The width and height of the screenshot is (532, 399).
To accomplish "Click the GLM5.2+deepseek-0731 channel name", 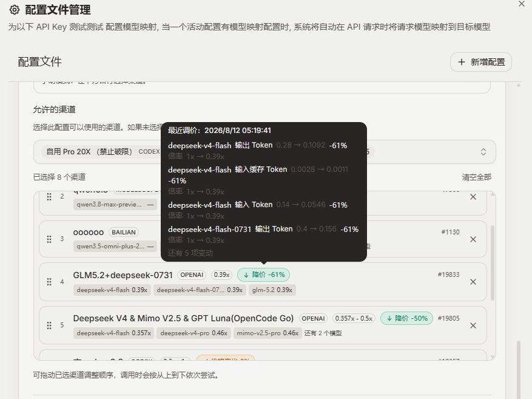I will click(123, 275).
